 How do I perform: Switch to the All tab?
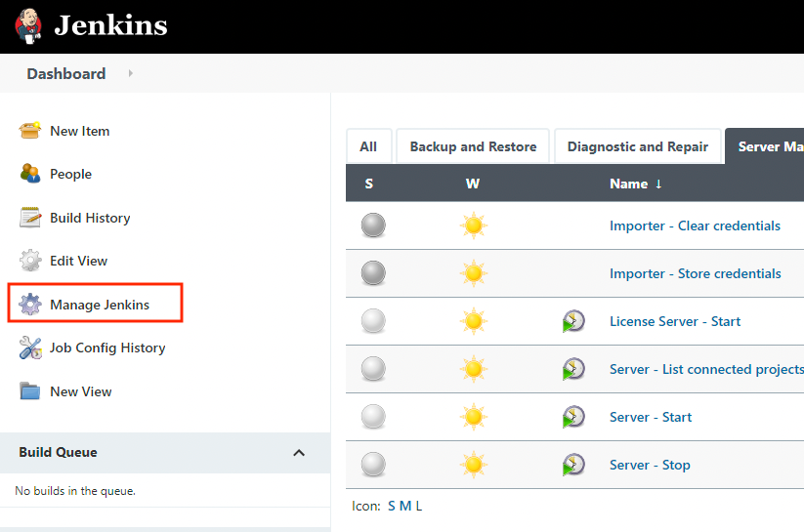(x=368, y=146)
